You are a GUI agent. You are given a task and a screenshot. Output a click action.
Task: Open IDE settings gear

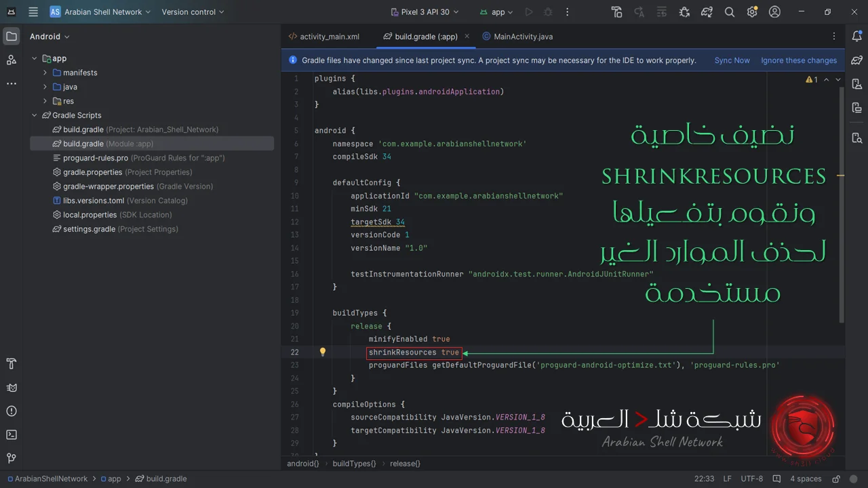coord(752,12)
